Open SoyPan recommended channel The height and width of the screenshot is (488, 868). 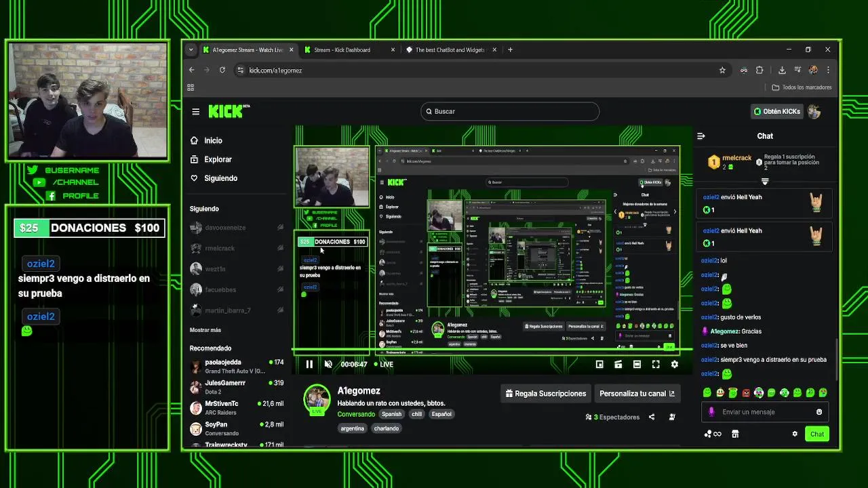tap(237, 428)
